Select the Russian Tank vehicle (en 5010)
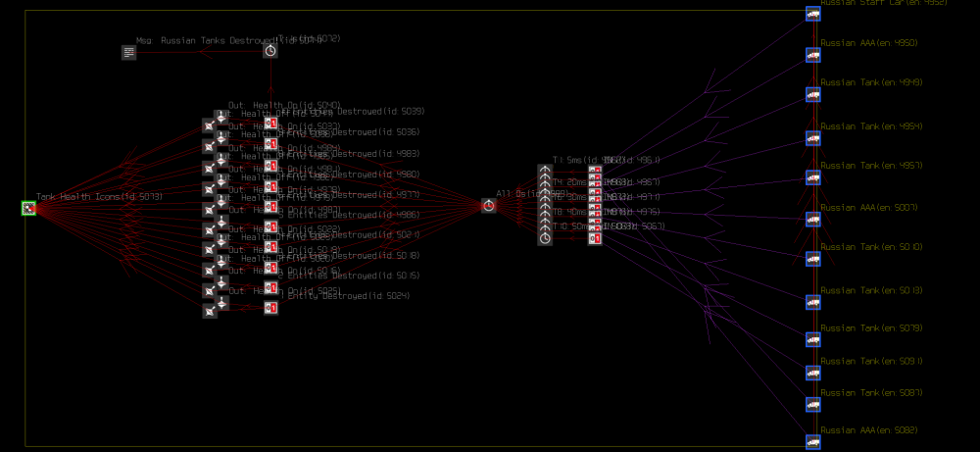 (x=812, y=259)
